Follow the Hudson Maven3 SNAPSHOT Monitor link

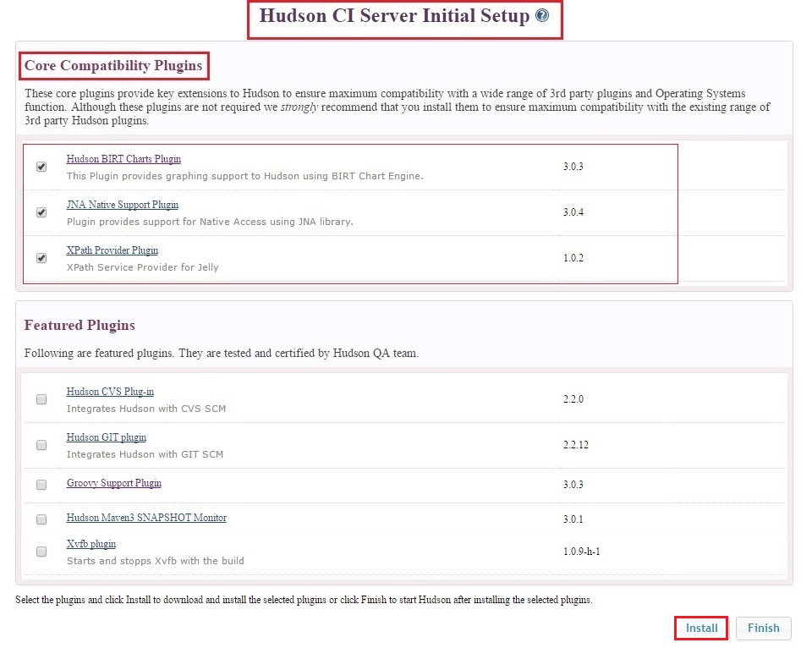click(x=146, y=518)
